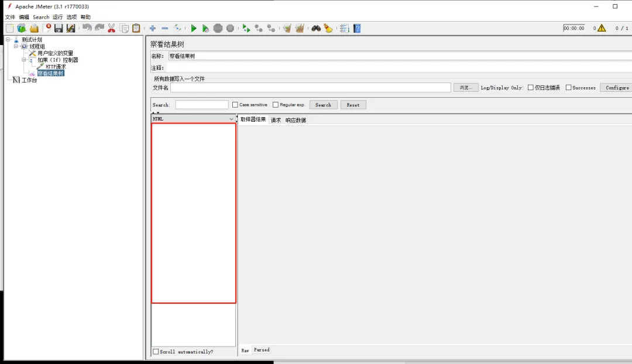Collapse the 测试计划 tree node

[8, 40]
